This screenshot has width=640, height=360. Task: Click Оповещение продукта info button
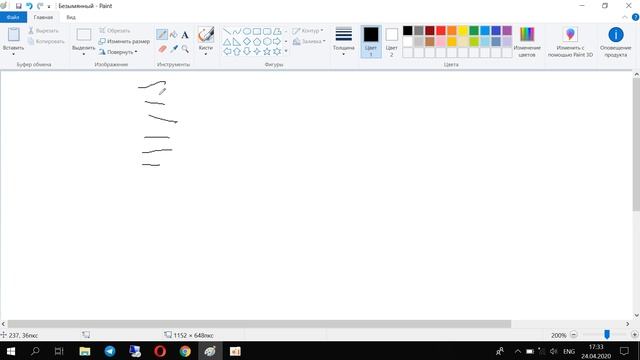click(616, 42)
